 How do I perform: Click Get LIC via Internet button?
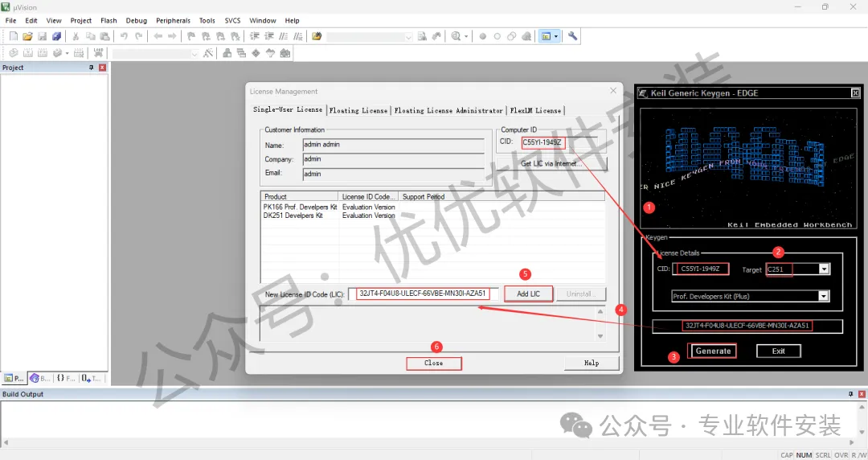(x=551, y=163)
